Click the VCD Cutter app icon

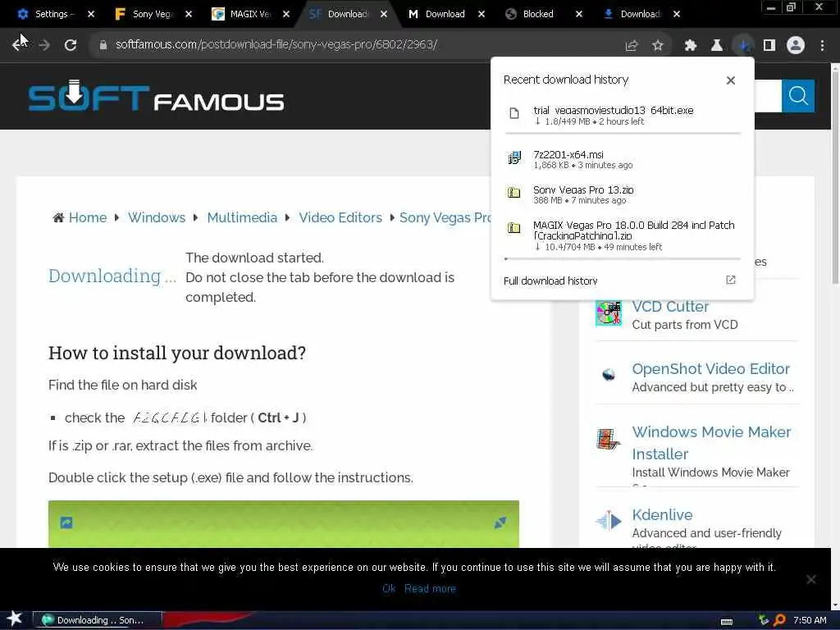click(609, 313)
